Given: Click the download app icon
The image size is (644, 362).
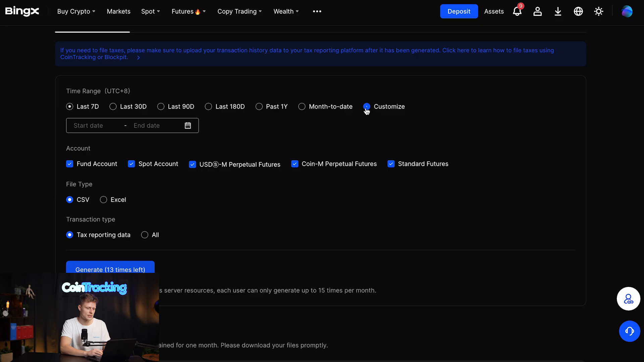Looking at the screenshot, I should [x=558, y=11].
